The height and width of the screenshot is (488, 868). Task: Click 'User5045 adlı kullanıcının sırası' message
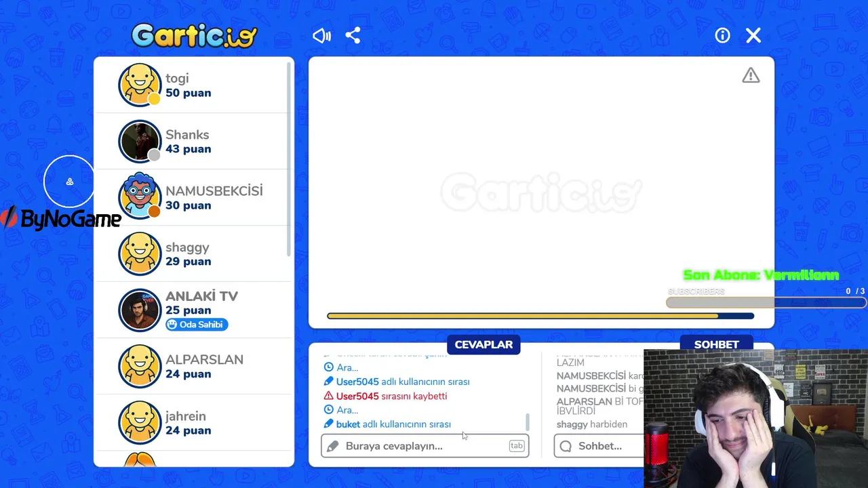coord(403,382)
